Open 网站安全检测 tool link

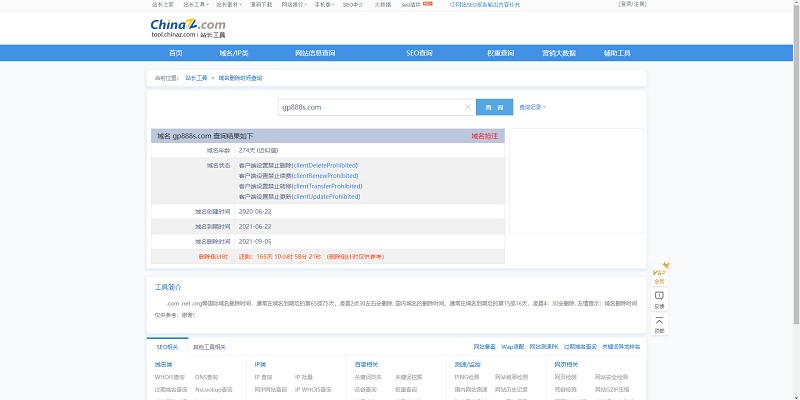(x=611, y=377)
